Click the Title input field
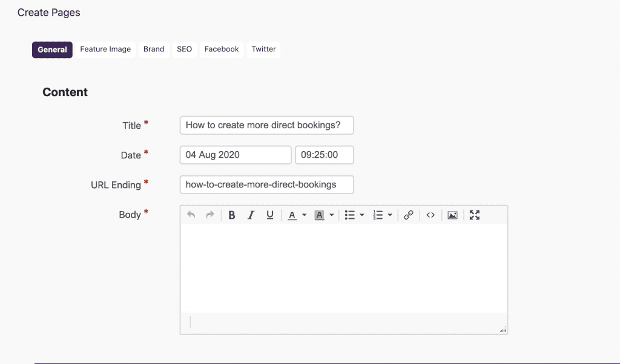 (x=267, y=125)
